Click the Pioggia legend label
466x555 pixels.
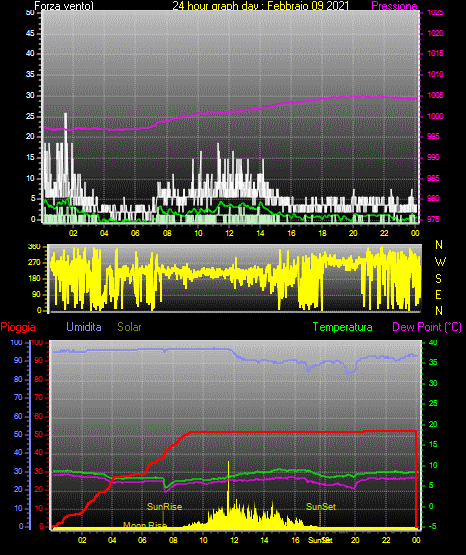coord(18,327)
